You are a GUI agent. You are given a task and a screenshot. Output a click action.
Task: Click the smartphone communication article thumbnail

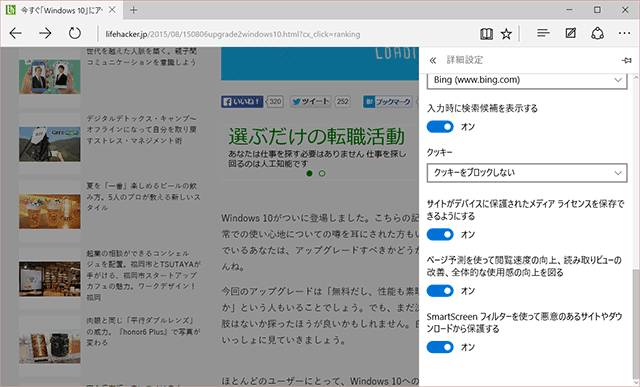(50, 76)
